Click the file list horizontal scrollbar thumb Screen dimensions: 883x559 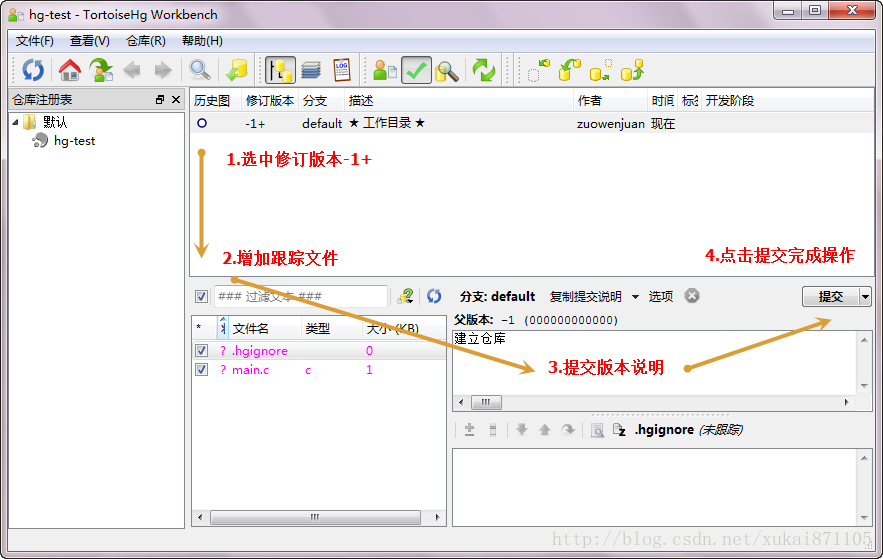click(315, 517)
